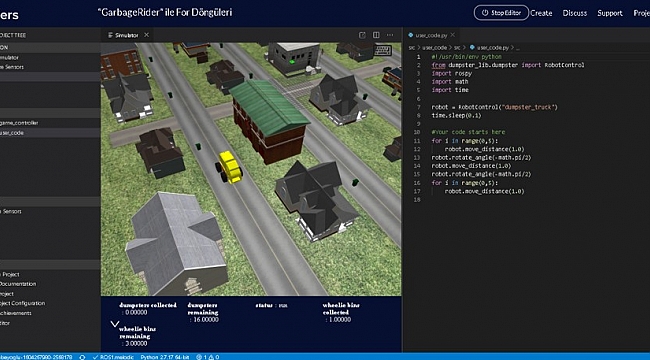Go to the Support link
The width and height of the screenshot is (650, 360).
pos(610,13)
